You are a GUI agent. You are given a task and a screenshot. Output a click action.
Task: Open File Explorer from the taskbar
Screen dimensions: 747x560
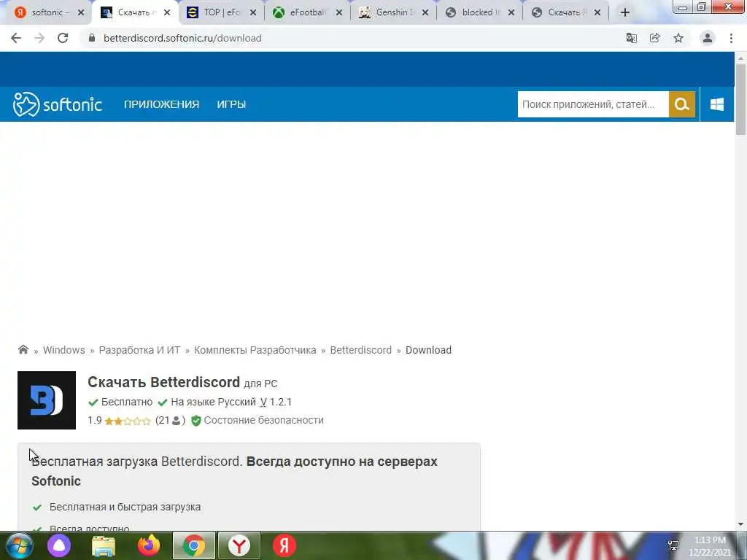[104, 545]
